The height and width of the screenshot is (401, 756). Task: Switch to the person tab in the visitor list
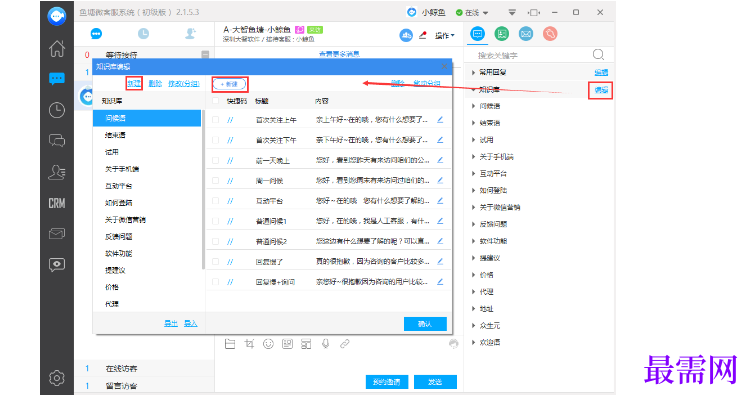click(190, 34)
